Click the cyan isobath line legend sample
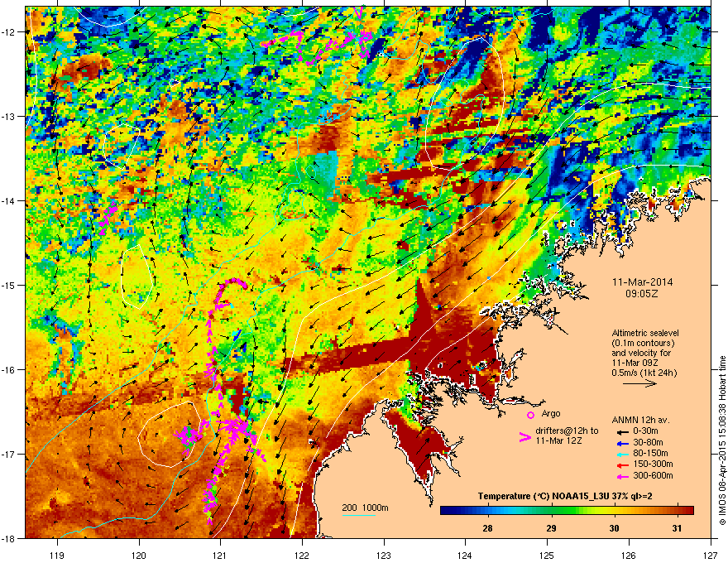This screenshot has width=728, height=563. coord(359,515)
